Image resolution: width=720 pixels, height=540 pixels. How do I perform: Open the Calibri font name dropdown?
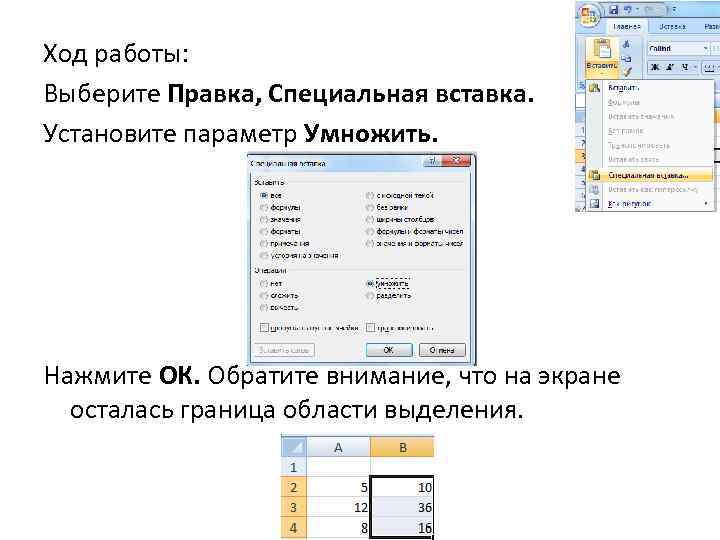click(706, 48)
